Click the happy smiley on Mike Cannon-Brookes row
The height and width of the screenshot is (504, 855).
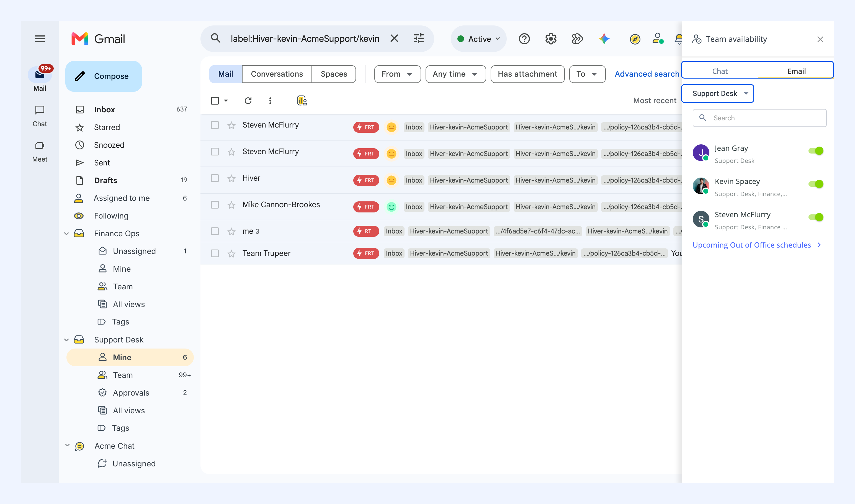391,207
